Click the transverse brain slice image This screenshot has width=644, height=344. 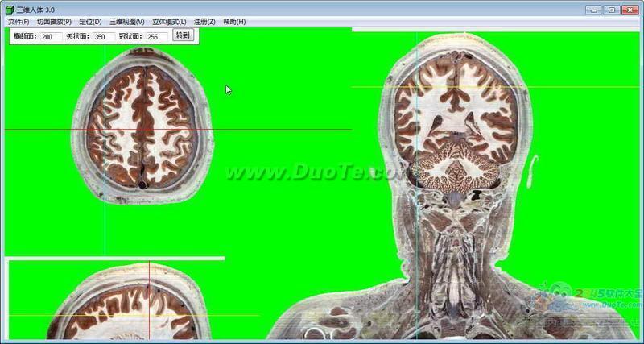142,126
